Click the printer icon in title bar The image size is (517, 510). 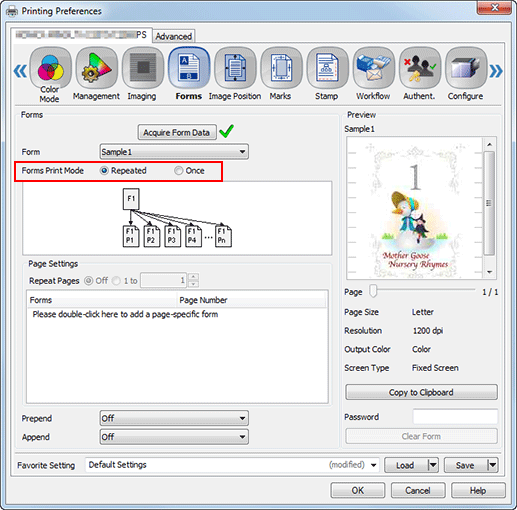pos(12,11)
